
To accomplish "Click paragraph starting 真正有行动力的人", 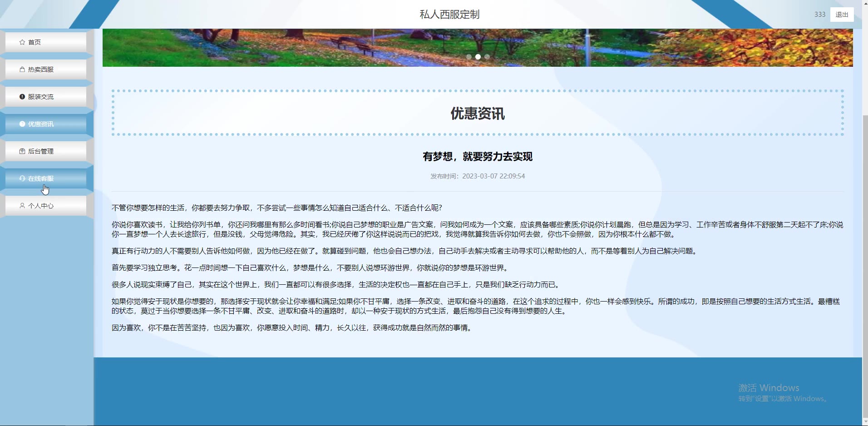I will click(x=405, y=251).
